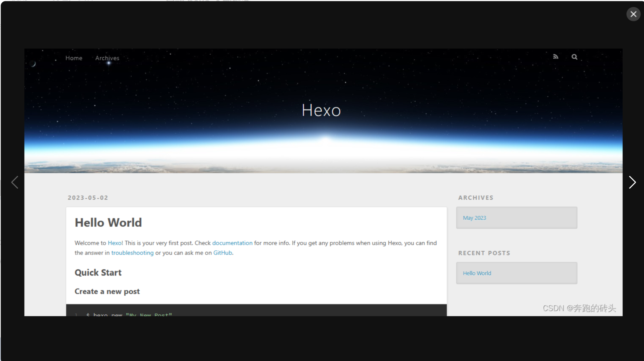This screenshot has width=644, height=361.
Task: Open Hello World under Recent Posts
Action: tap(477, 273)
